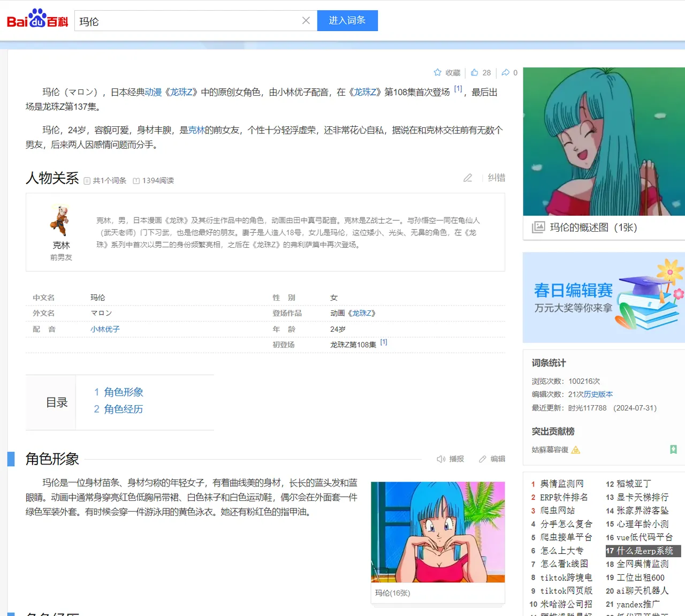Click 编辑 pencil in 角色形象 section
This screenshot has width=685, height=616.
(483, 459)
